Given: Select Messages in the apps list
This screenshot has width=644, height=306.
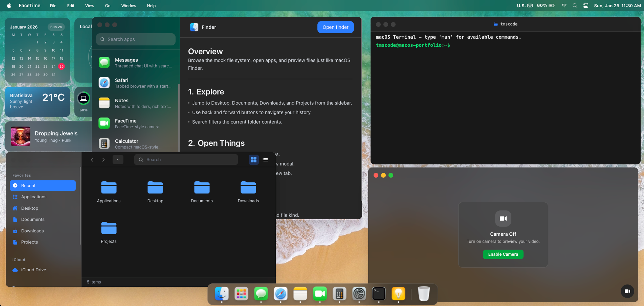Looking at the screenshot, I should click(136, 62).
